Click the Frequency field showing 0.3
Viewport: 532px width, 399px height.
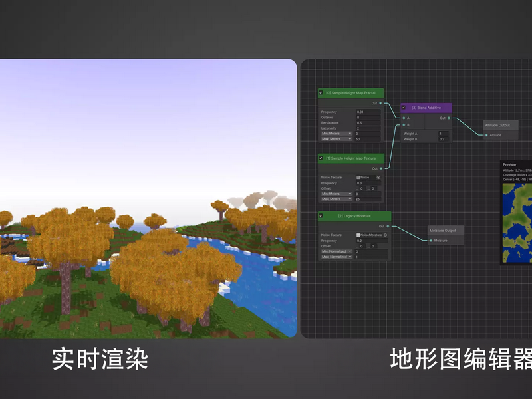point(368,183)
